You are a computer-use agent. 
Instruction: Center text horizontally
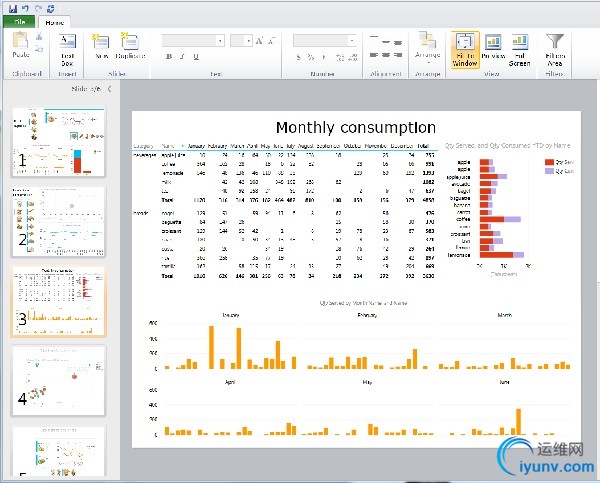(386, 55)
